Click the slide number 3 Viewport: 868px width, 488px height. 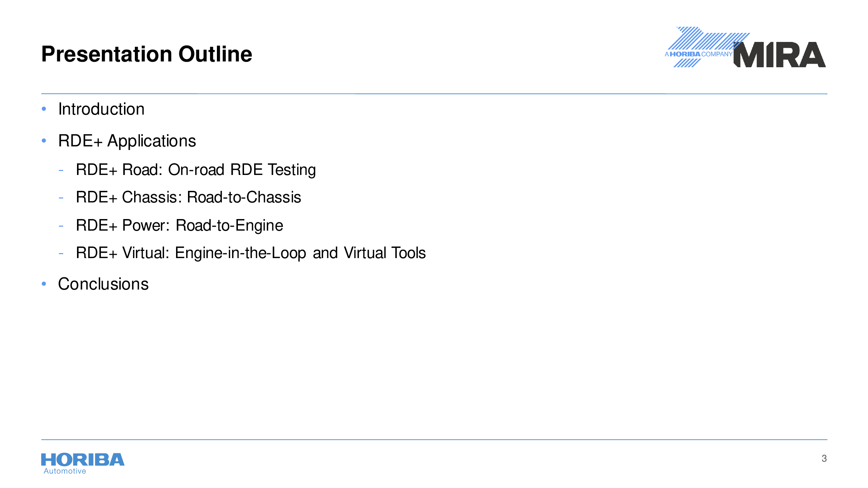(824, 458)
